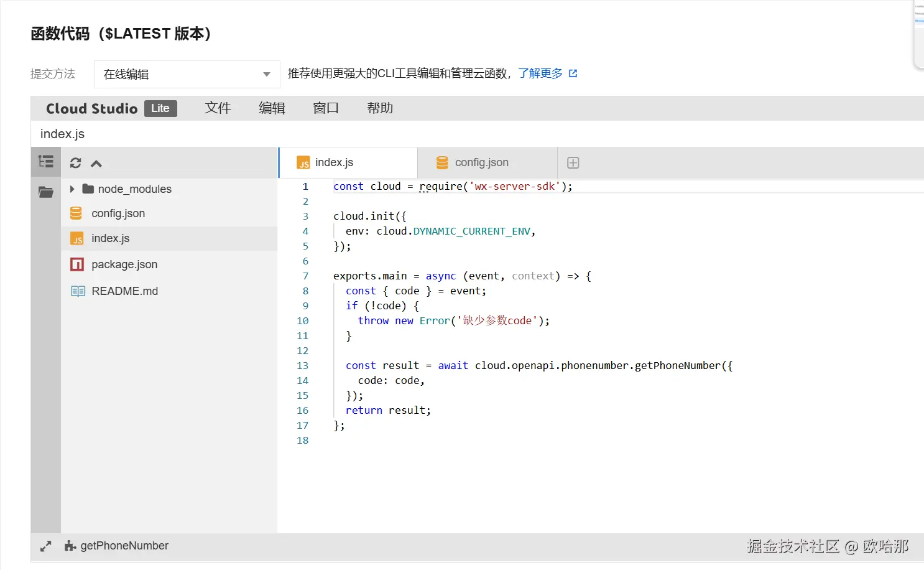Expand the node_modules folder arrow
924x570 pixels.
[x=72, y=189]
